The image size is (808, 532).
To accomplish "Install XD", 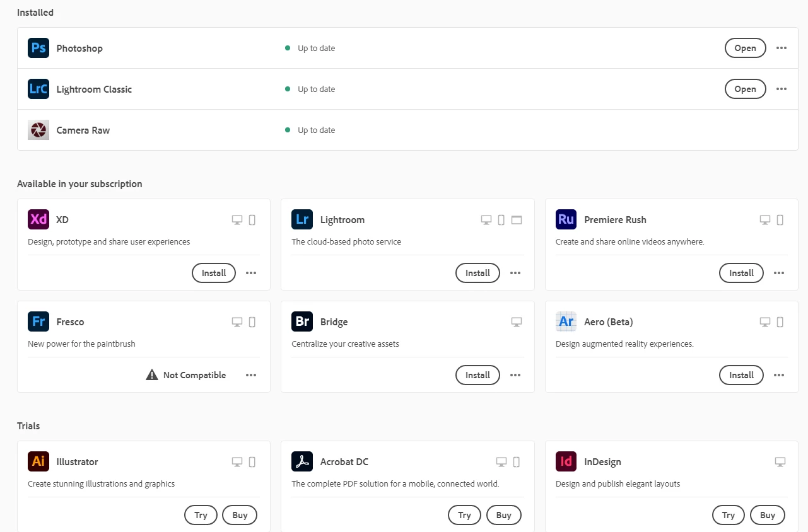I will pyautogui.click(x=214, y=273).
